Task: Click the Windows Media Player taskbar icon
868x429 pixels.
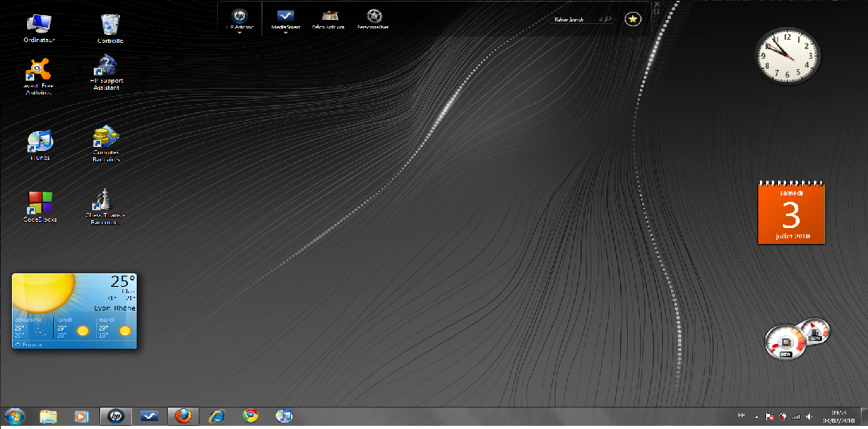Action: pyautogui.click(x=80, y=415)
